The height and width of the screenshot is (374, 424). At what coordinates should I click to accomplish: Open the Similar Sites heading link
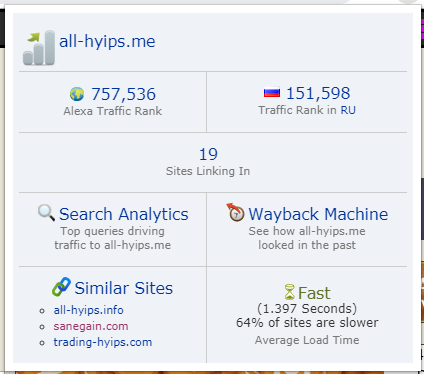(124, 288)
